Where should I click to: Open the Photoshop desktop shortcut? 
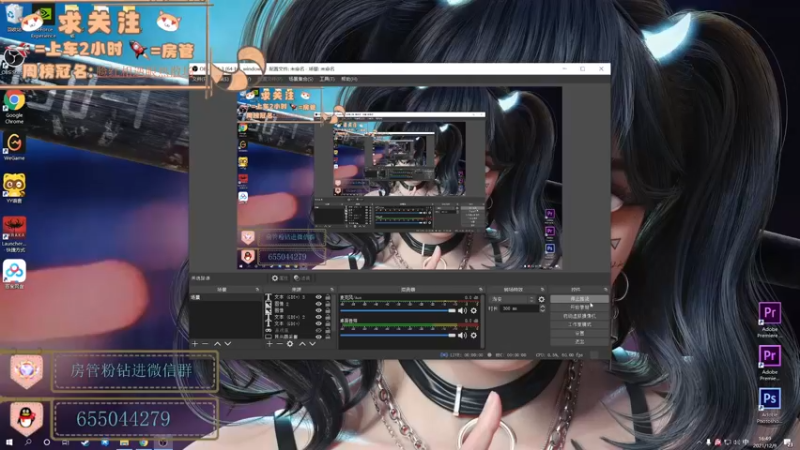pos(769,406)
